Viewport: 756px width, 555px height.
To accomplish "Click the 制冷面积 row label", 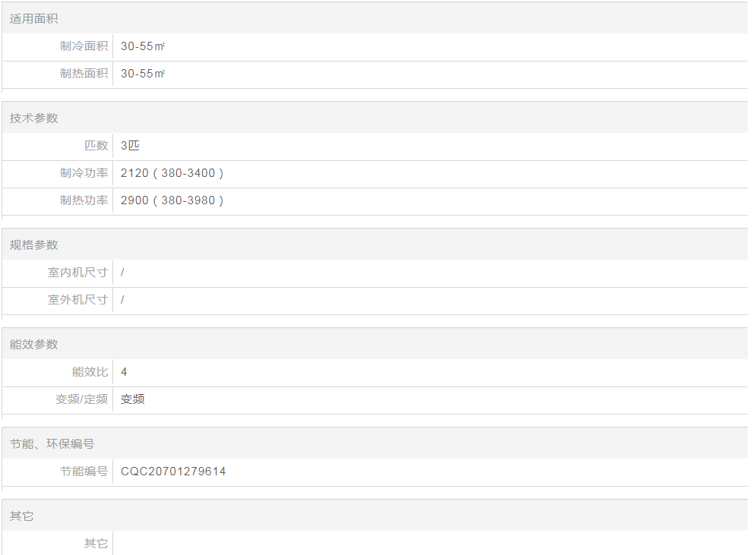I will tap(84, 46).
